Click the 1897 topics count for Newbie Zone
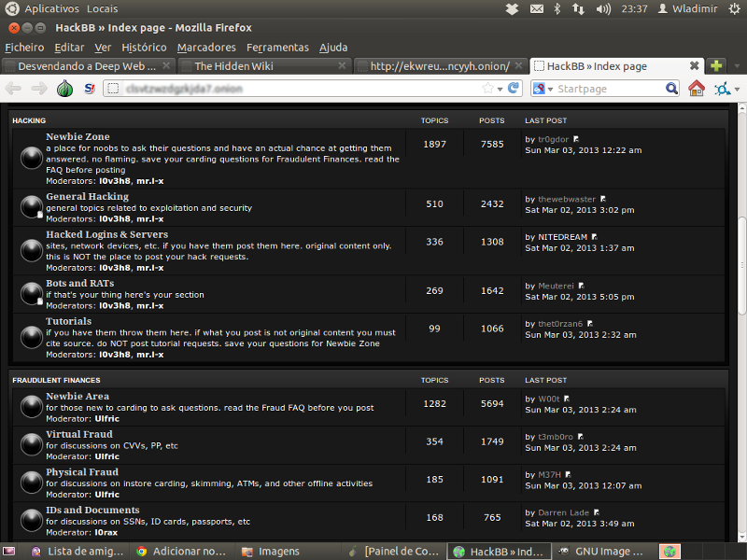 [x=434, y=144]
